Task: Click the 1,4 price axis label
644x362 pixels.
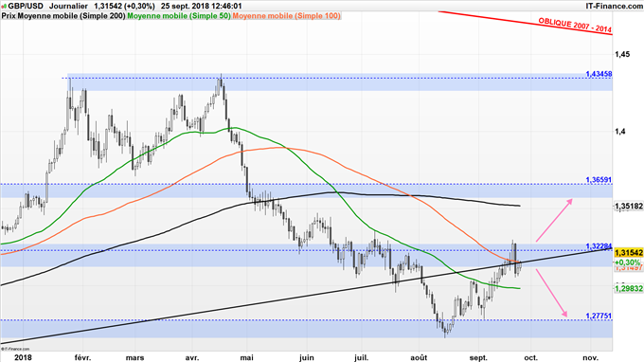Action: 619,132
